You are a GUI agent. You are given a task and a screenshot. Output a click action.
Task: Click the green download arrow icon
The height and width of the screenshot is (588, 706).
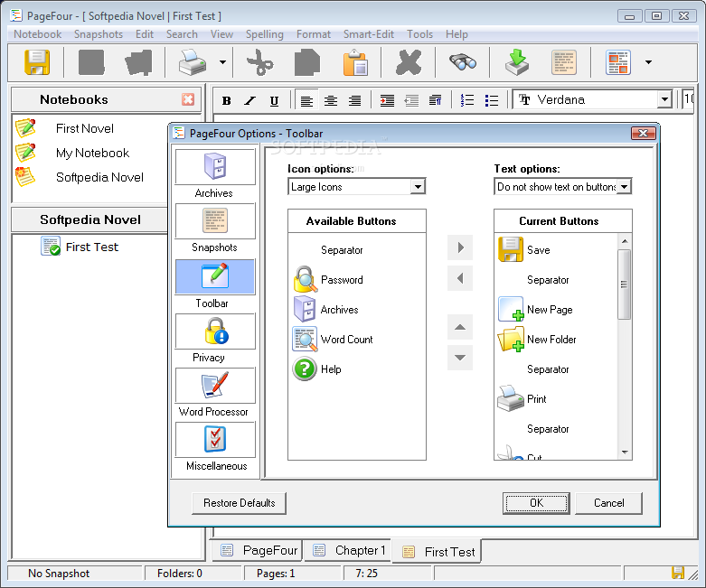[516, 62]
